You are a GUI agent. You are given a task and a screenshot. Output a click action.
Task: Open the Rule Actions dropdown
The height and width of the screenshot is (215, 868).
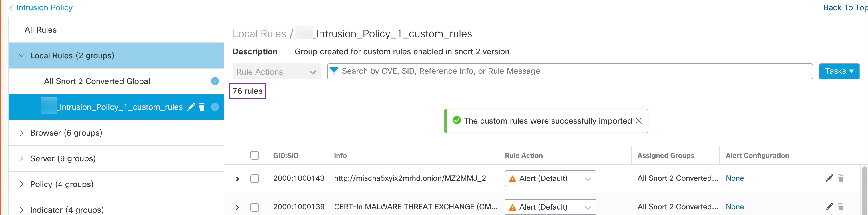(276, 72)
